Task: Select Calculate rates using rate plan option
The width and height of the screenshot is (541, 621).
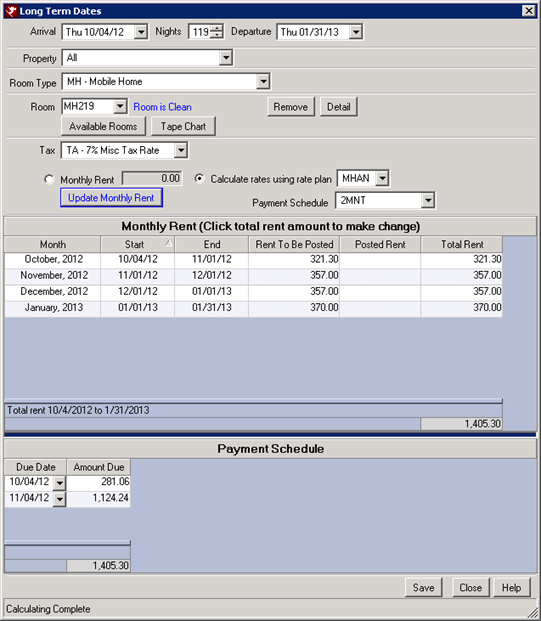Action: point(199,179)
